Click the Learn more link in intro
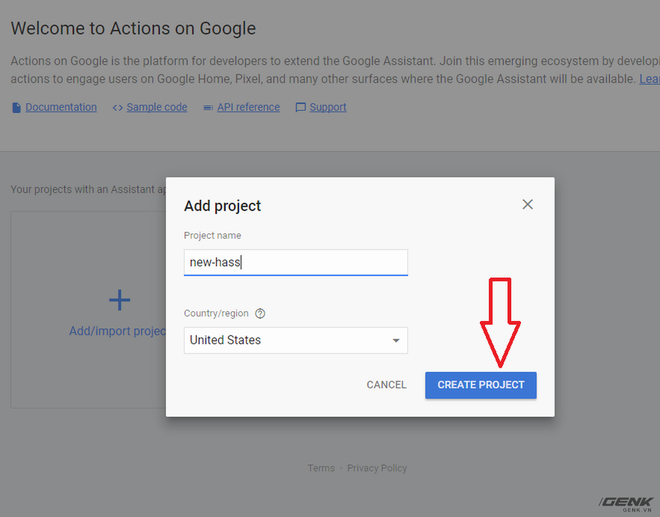 tap(649, 79)
